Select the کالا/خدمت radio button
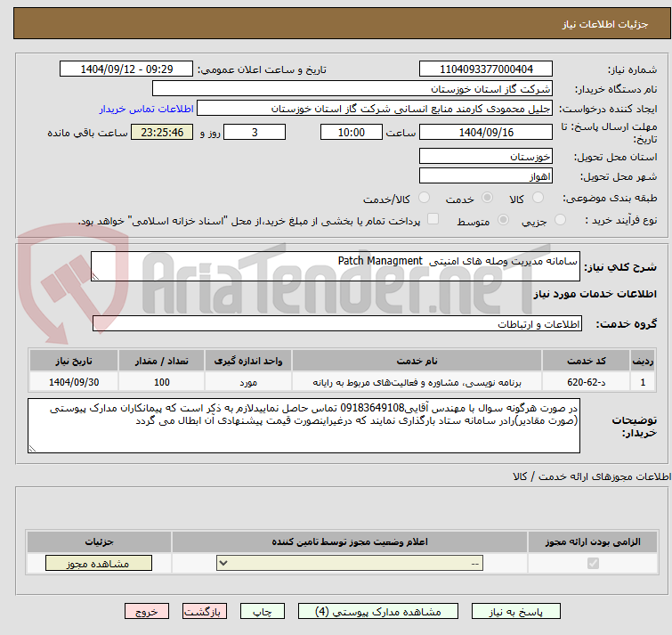Viewport: 672px width, 635px height. (424, 198)
